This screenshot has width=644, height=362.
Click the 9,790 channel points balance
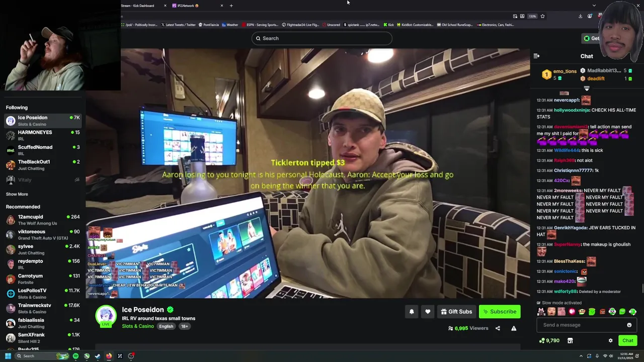point(549,341)
